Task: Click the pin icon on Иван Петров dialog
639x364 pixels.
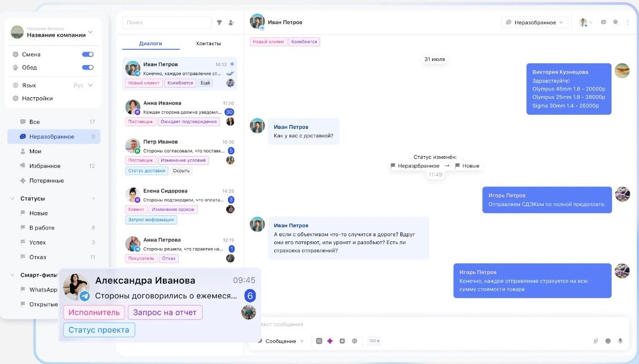Action: [232, 64]
